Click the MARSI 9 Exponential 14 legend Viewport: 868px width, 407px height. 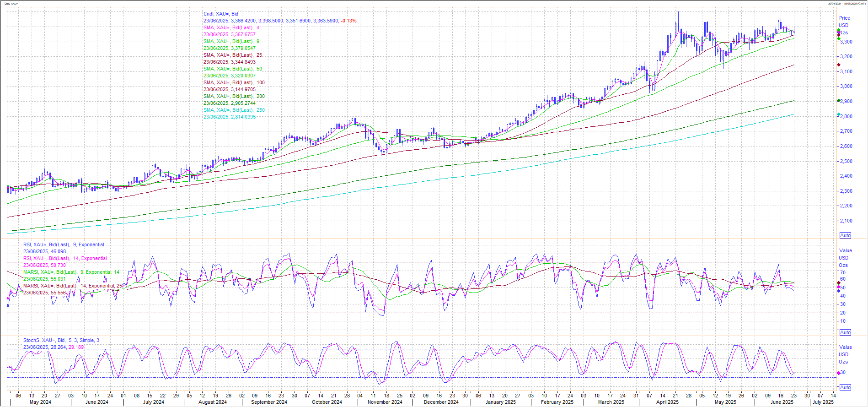[x=71, y=272]
